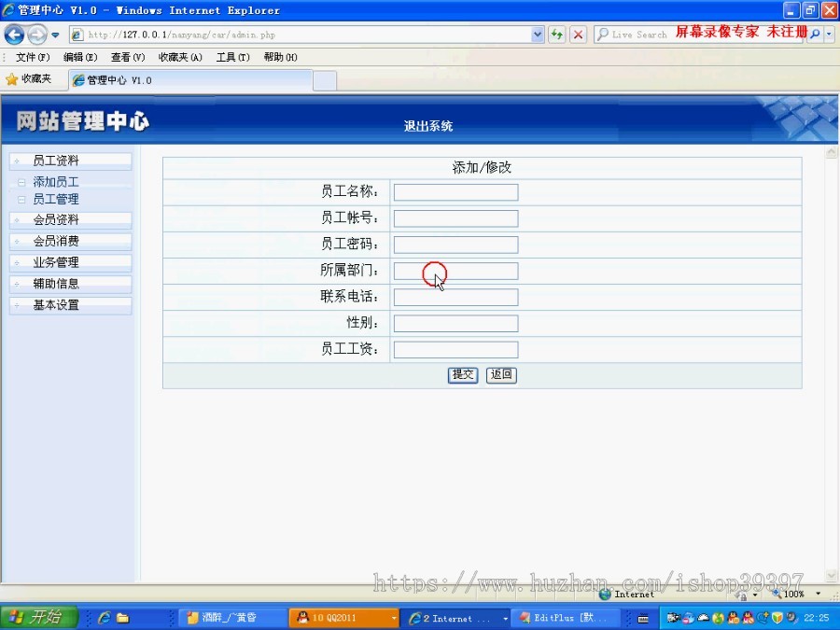Expand the 会员资料 sidebar section
This screenshot has width=840, height=630.
[x=71, y=219]
